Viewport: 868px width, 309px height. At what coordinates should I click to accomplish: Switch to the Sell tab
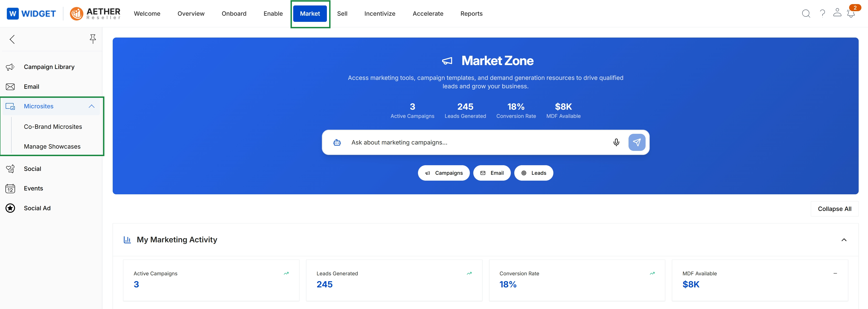[342, 13]
